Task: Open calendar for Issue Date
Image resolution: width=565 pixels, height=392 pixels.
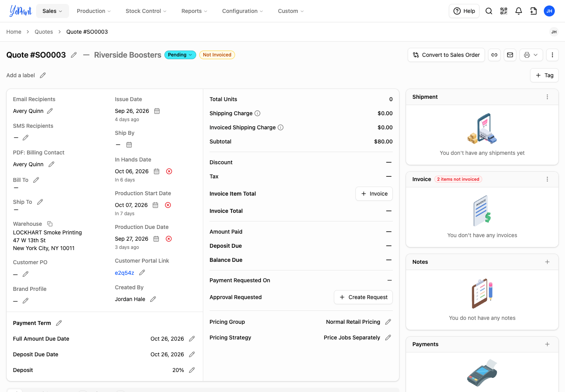Action: pos(157,111)
